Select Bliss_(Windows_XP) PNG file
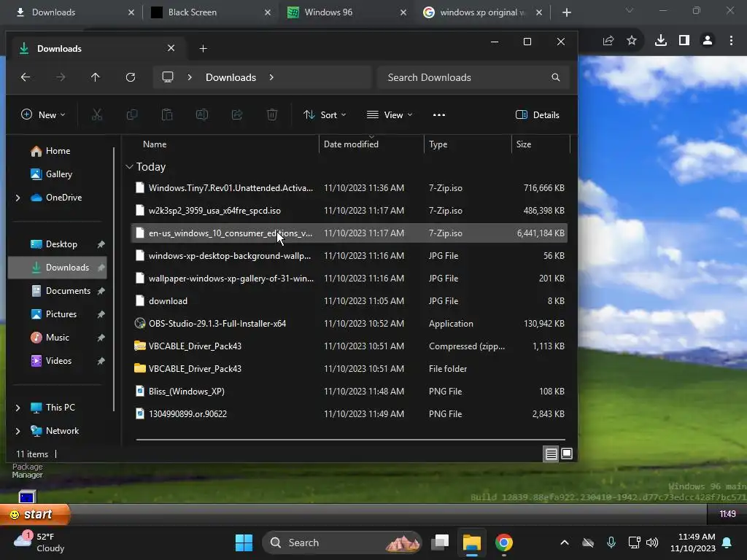Image resolution: width=747 pixels, height=560 pixels. tap(349, 392)
